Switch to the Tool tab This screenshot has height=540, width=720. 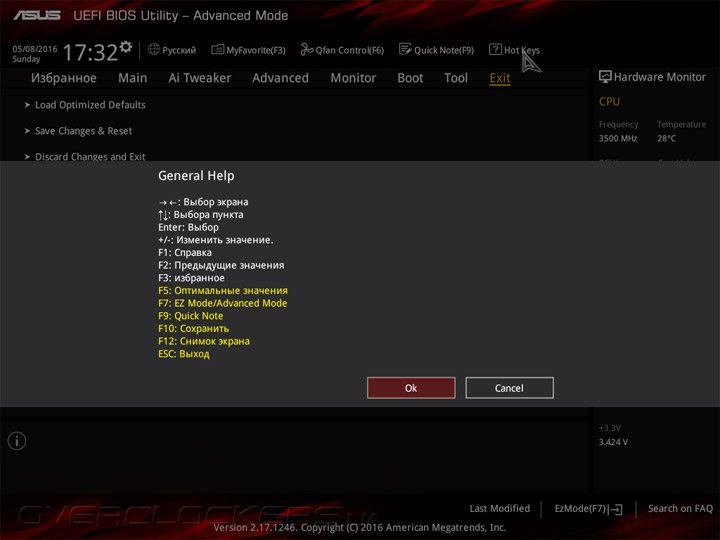pos(456,78)
